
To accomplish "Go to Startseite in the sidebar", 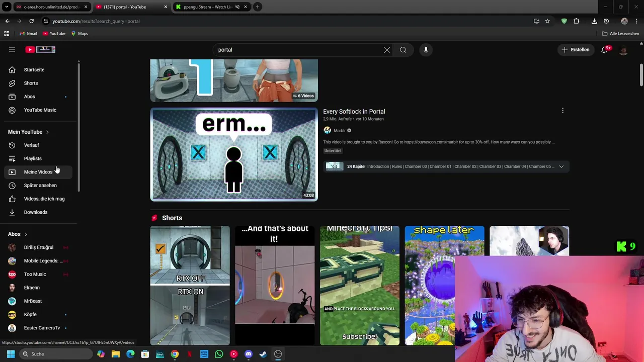I will click(x=38, y=70).
